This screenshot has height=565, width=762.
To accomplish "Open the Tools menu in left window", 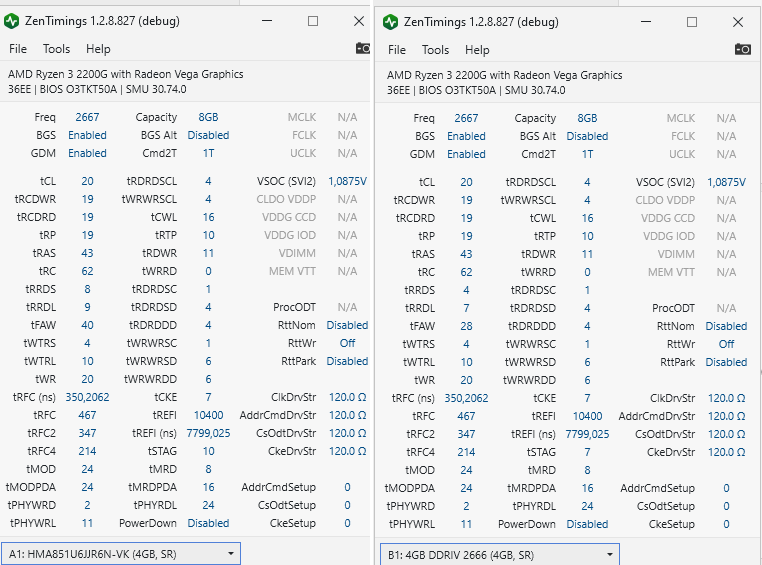I will [x=56, y=49].
